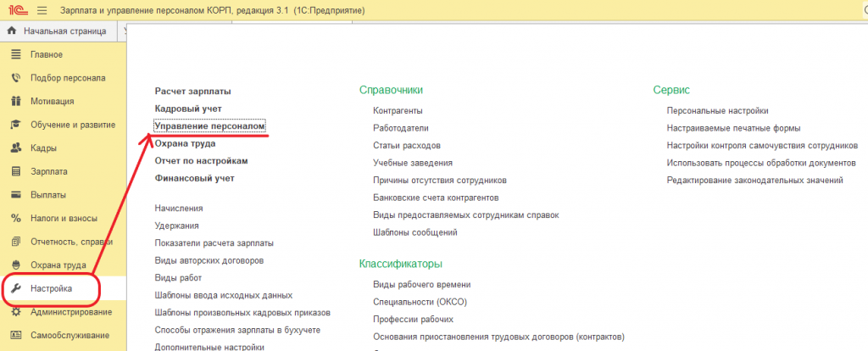The height and width of the screenshot is (351, 868).
Task: Select the Зарплата section label
Action: (x=48, y=171)
